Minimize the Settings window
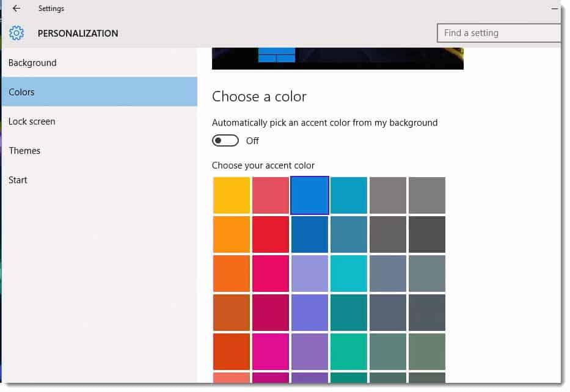Image resolution: width=570 pixels, height=392 pixels. coord(554,9)
